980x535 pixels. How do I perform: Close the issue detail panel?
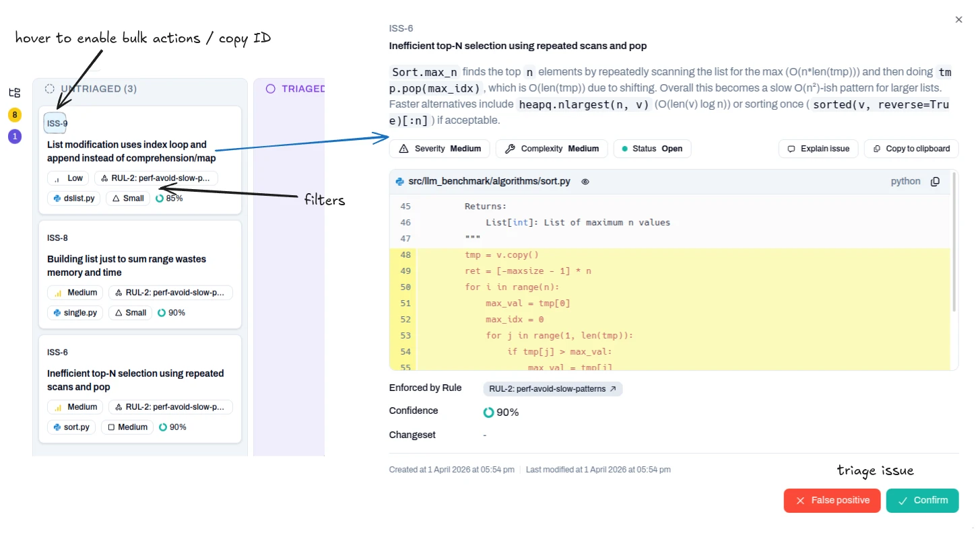(x=959, y=20)
